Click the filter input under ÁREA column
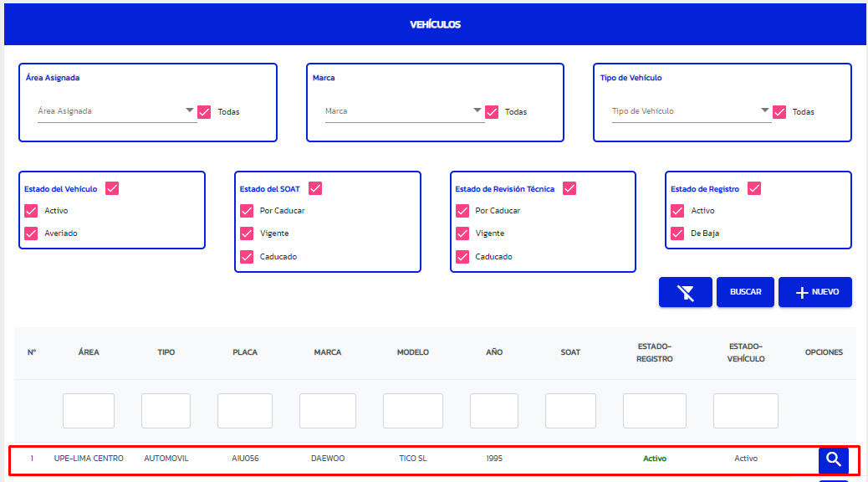The width and height of the screenshot is (868, 482). (x=89, y=411)
